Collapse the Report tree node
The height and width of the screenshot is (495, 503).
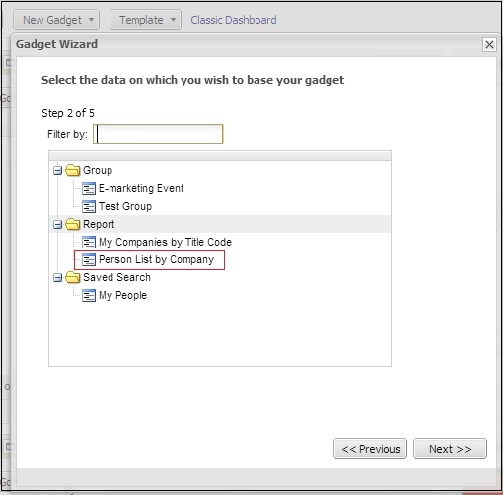58,225
